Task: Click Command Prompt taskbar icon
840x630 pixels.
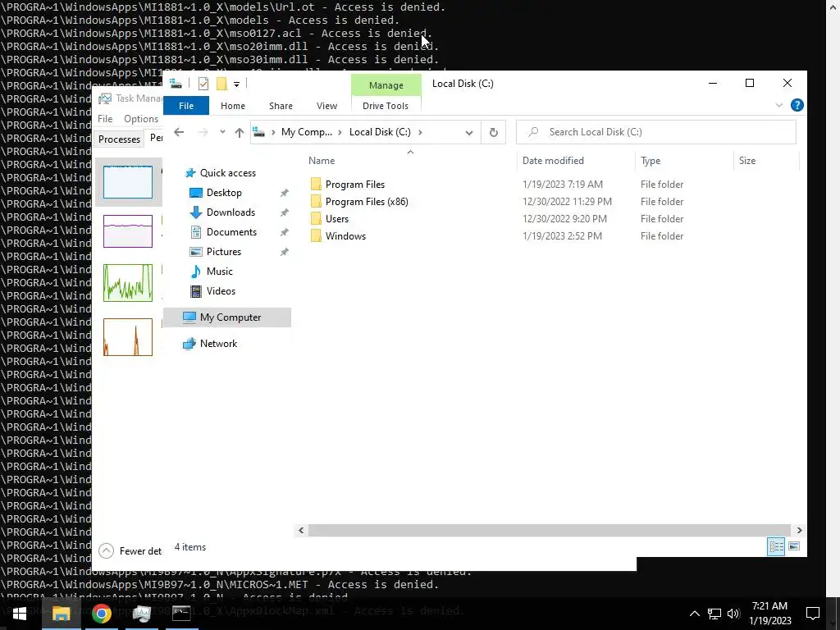Action: 181,614
